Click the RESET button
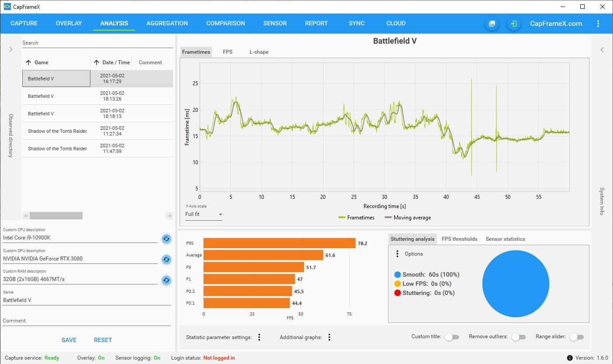The height and width of the screenshot is (364, 613). (103, 340)
